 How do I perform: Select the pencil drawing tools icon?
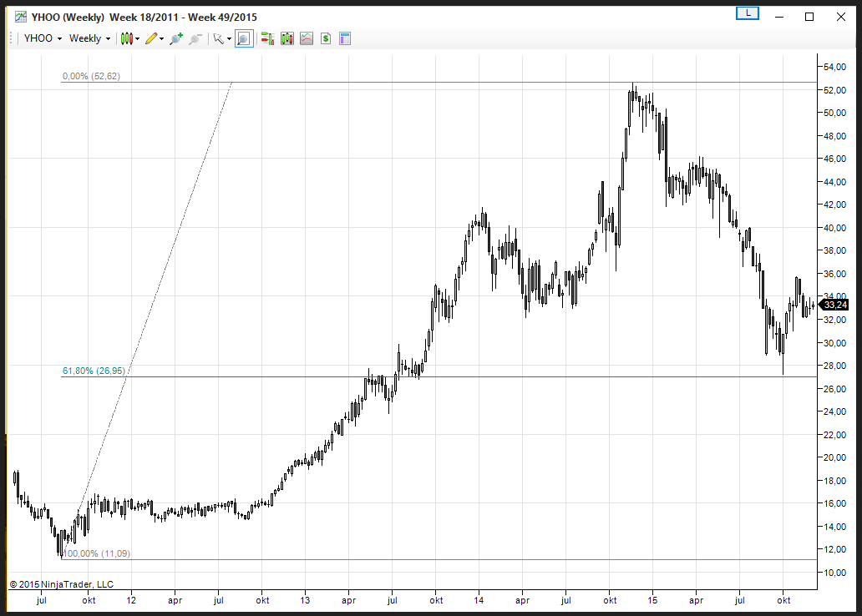click(153, 38)
